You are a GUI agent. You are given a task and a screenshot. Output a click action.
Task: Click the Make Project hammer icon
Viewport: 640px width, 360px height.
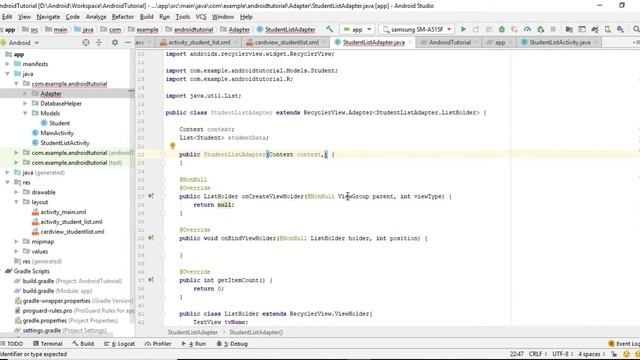click(329, 29)
